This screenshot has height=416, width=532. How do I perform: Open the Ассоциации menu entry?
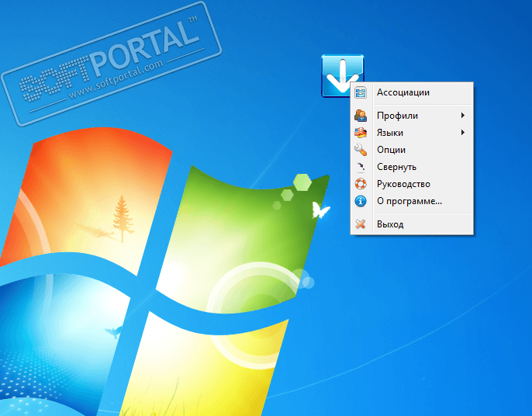[412, 92]
